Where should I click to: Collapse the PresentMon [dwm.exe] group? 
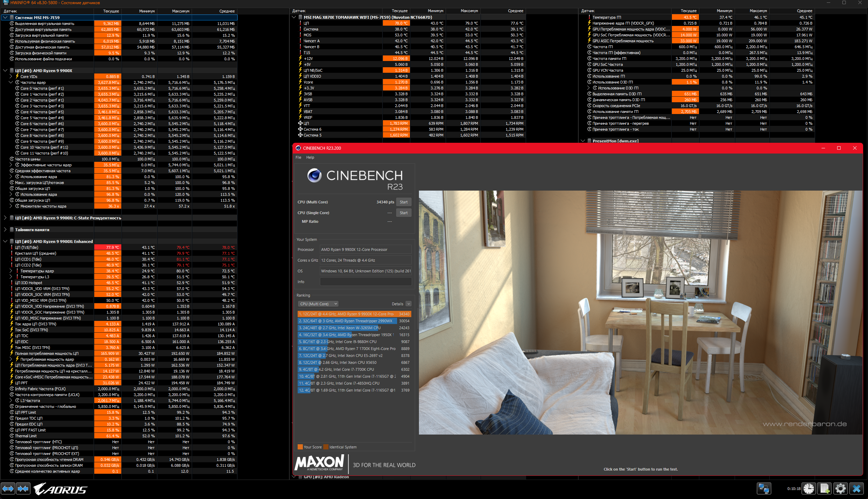point(583,141)
